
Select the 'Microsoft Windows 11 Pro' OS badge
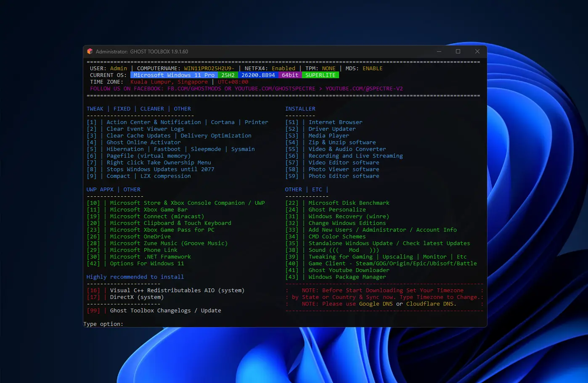174,75
